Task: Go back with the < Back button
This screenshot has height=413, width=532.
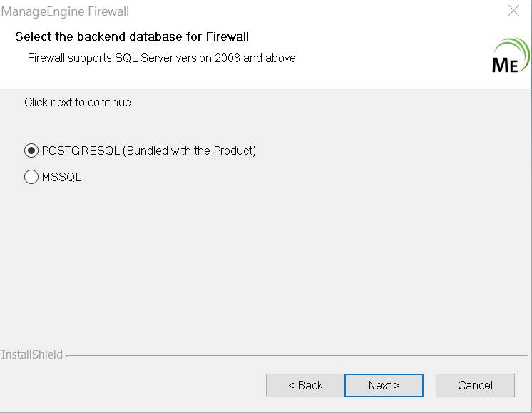Action: pos(305,385)
